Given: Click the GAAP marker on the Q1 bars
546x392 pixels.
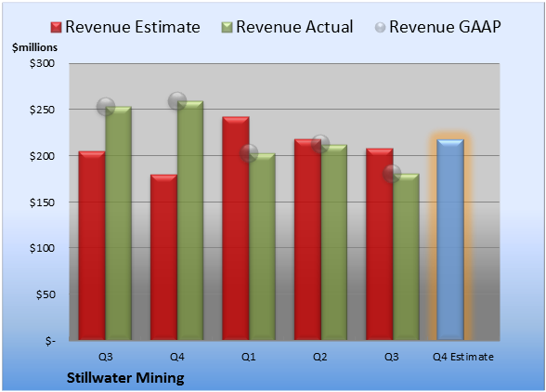Looking at the screenshot, I should [249, 153].
